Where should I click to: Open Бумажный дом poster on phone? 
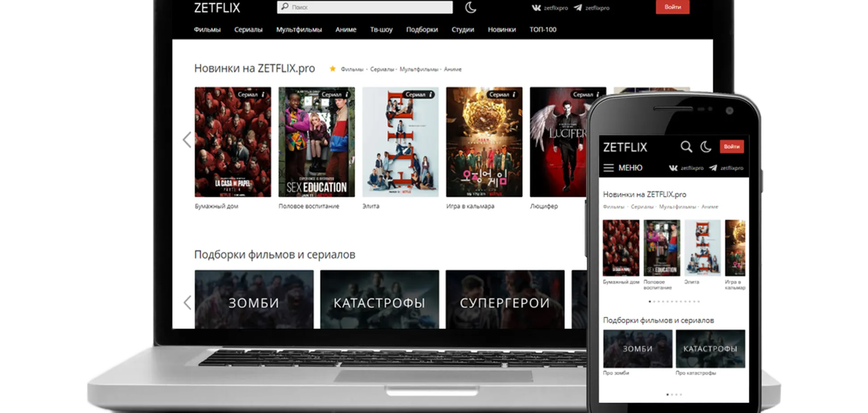click(x=621, y=248)
